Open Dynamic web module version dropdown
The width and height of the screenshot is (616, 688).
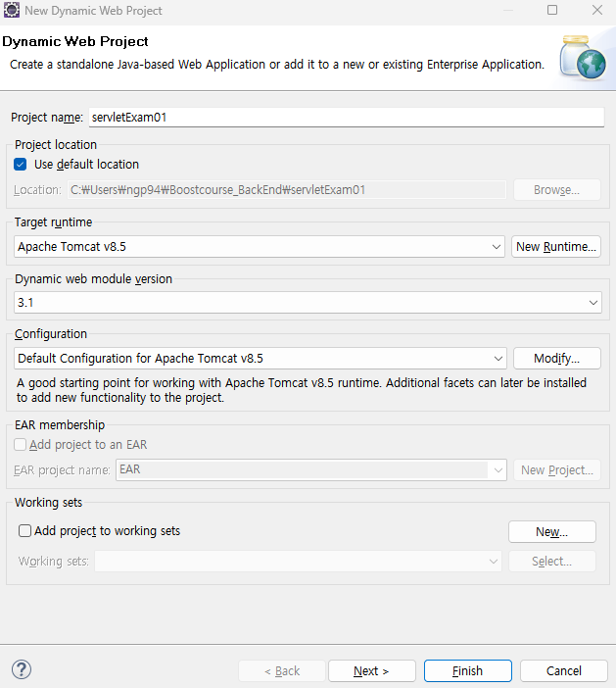308,302
